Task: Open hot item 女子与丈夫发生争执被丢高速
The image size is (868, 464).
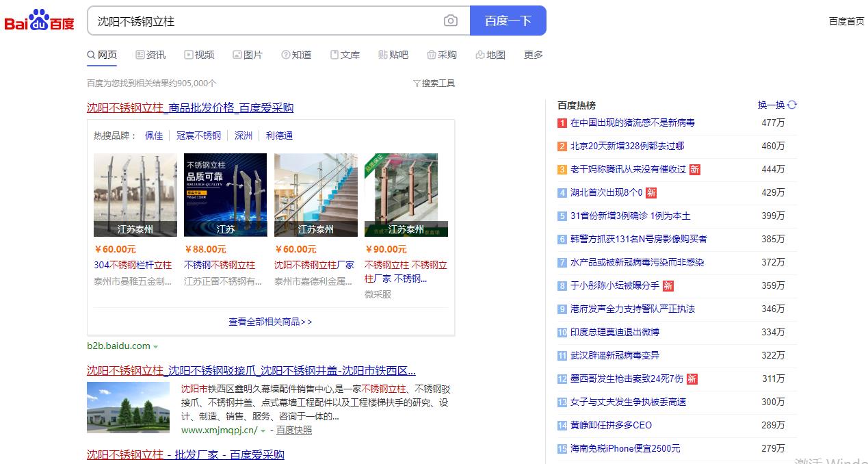Action: click(628, 402)
